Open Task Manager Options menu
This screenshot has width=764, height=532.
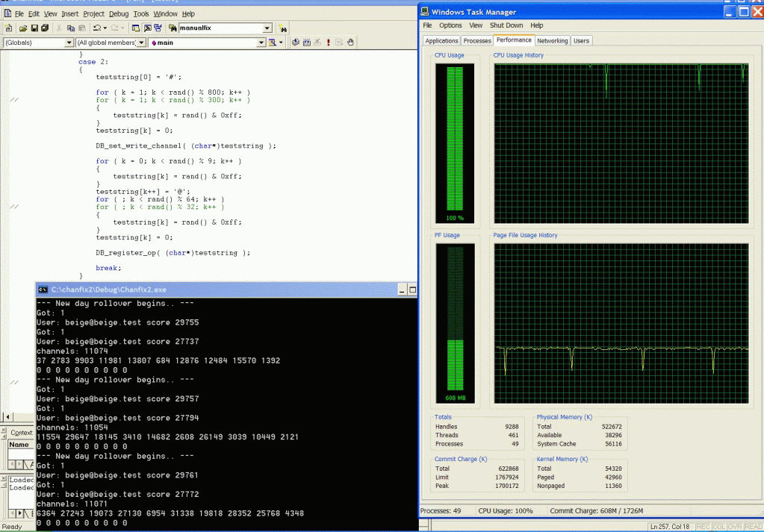tap(450, 25)
